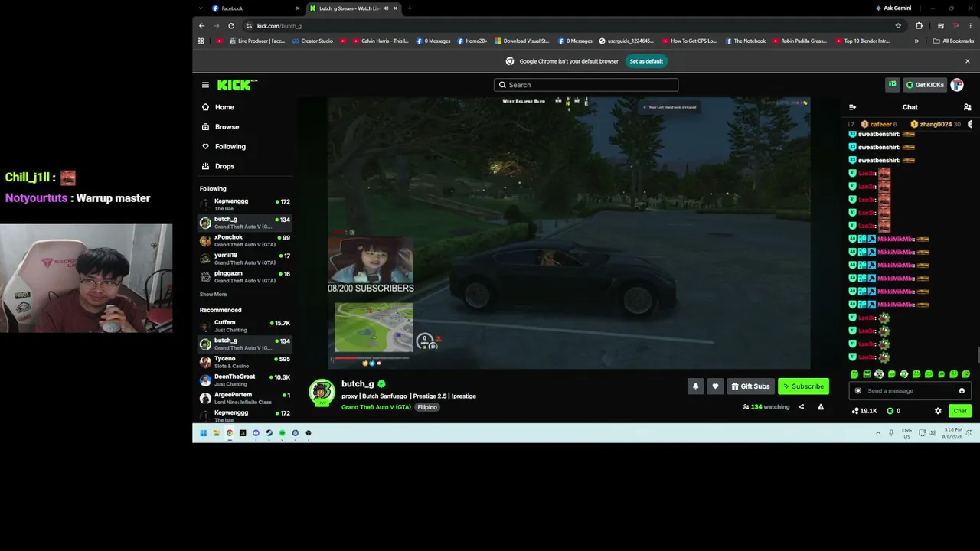
Task: Go to Home in Kick sidebar
Action: 243,107
